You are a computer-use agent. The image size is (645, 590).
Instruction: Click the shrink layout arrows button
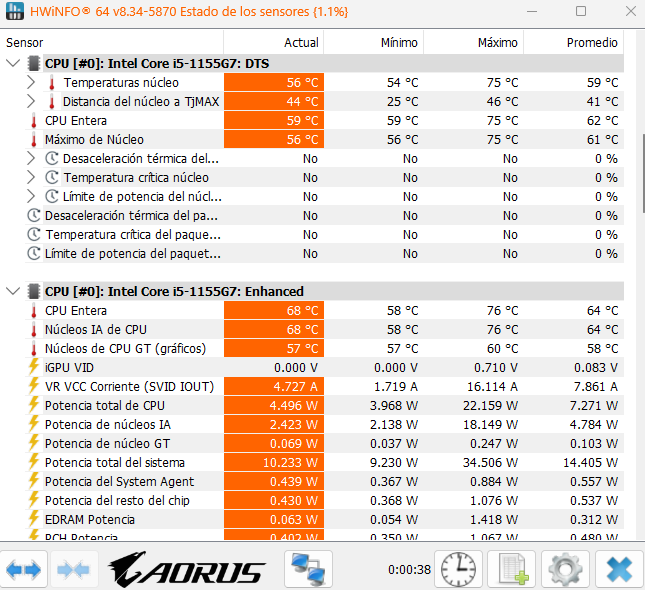pos(73,569)
